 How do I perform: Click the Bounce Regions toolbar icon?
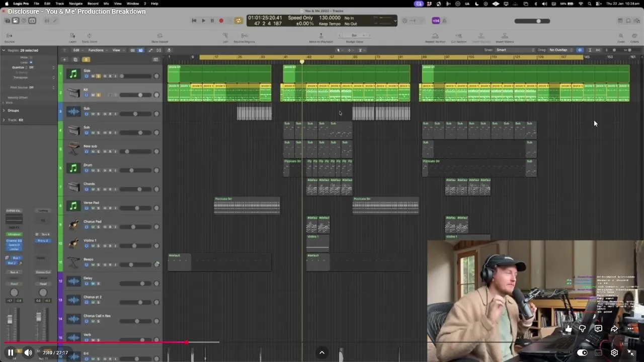tap(244, 38)
